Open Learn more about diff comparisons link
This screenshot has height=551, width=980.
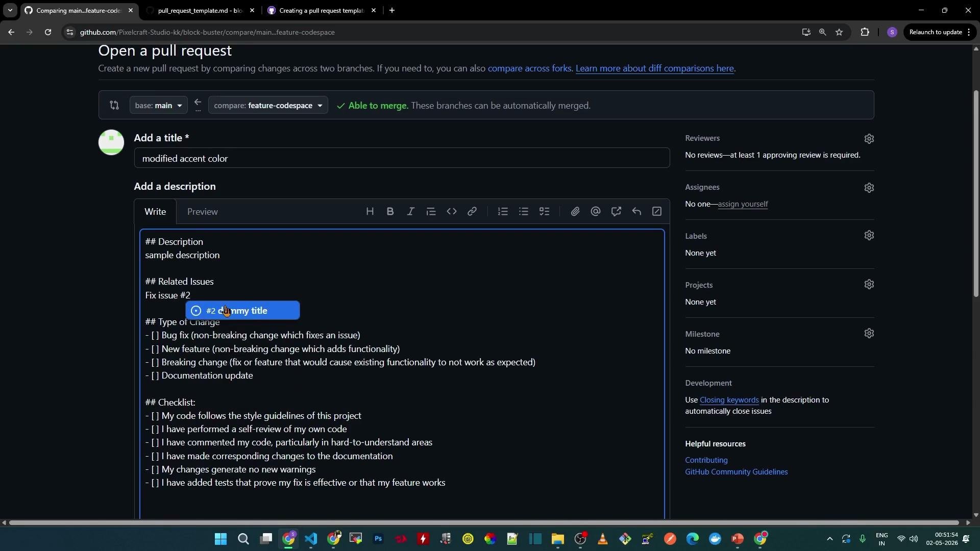[x=654, y=68]
